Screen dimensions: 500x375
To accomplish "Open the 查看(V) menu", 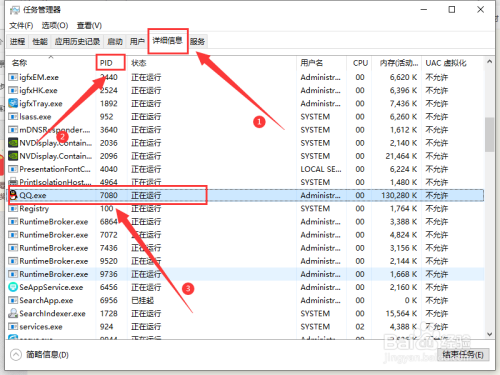I will (x=89, y=25).
